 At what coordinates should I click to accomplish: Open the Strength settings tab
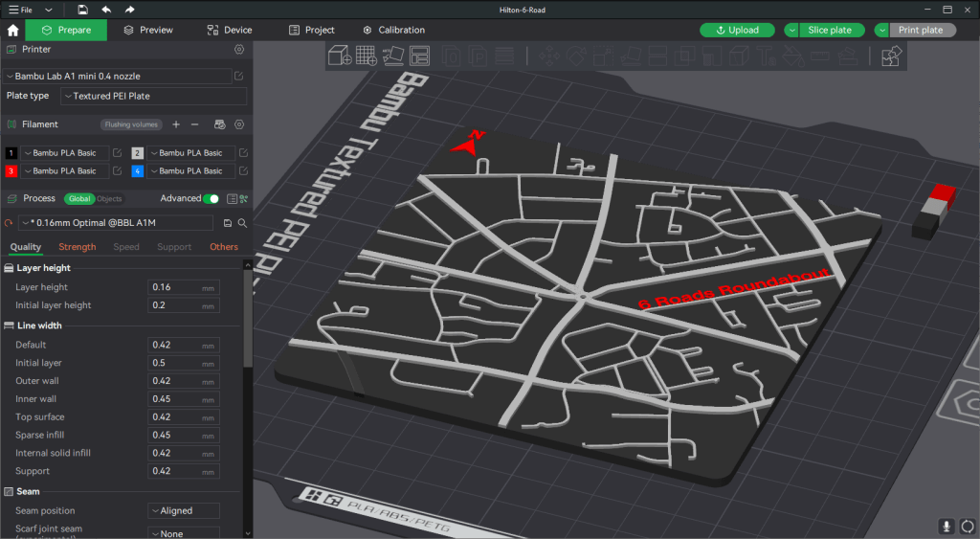[x=78, y=247]
